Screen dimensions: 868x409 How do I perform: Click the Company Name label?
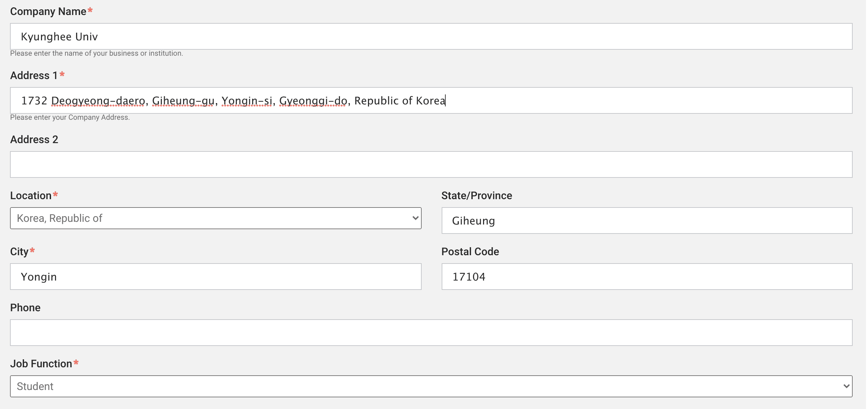[48, 11]
